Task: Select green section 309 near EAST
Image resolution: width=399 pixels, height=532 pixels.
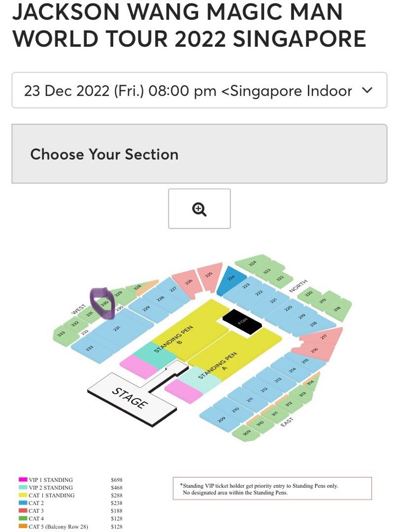Action: (x=247, y=433)
